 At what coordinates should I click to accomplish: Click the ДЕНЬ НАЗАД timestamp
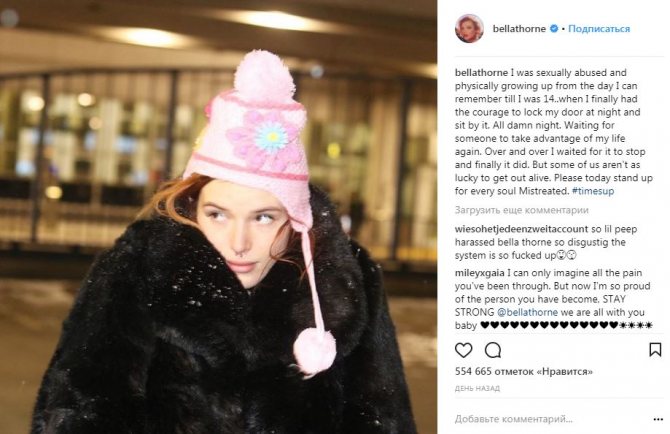(x=477, y=388)
